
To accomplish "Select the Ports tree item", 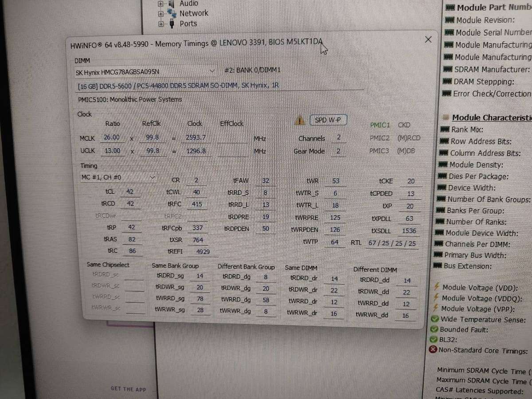I will coord(188,23).
